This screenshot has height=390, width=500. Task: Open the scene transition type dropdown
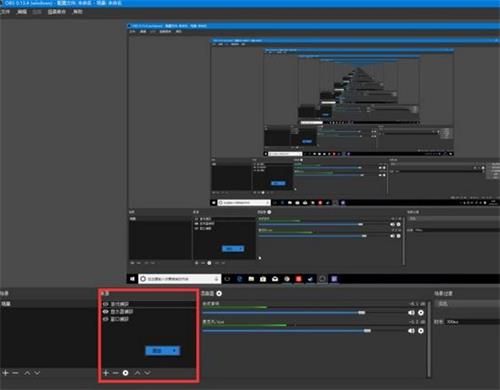pyautogui.click(x=468, y=304)
